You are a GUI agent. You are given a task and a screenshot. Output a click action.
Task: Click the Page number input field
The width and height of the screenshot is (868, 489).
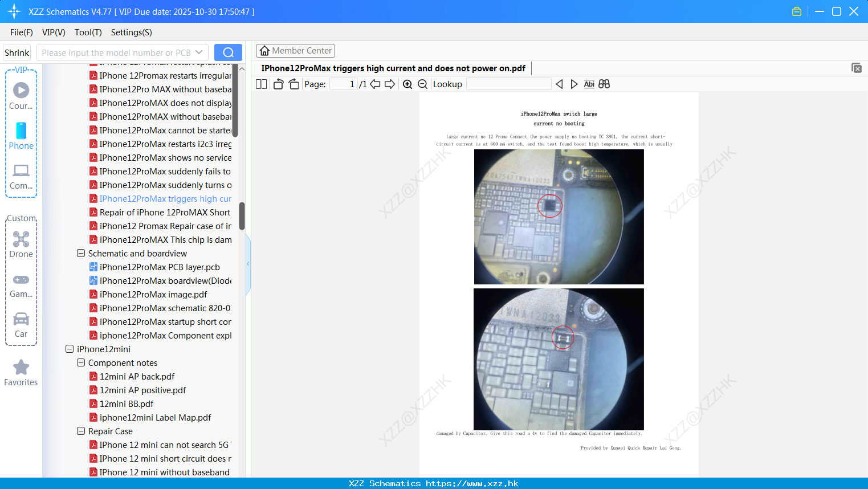coord(344,84)
